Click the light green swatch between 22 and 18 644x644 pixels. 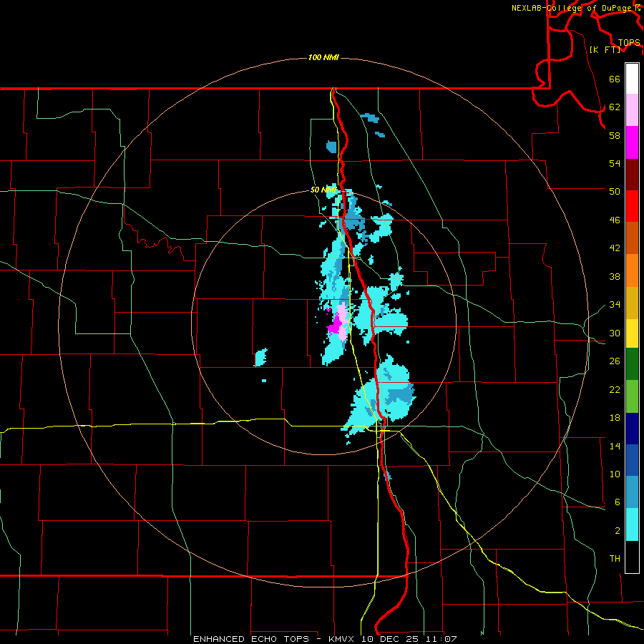click(632, 396)
